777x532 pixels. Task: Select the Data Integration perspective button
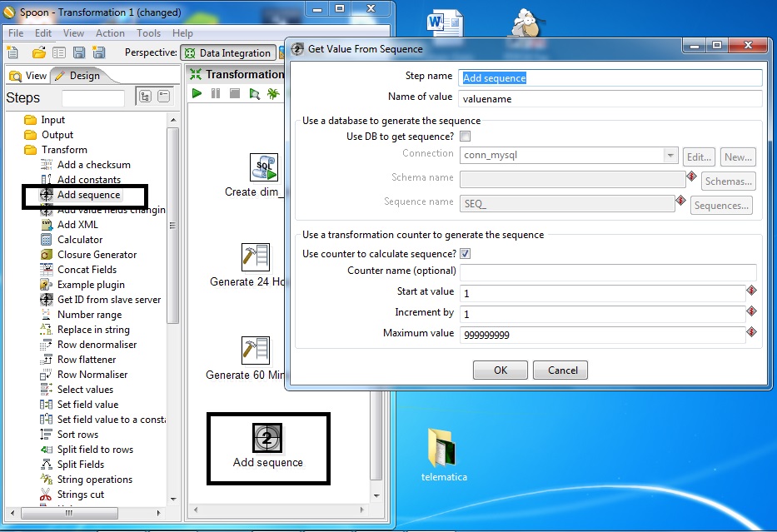click(x=228, y=52)
